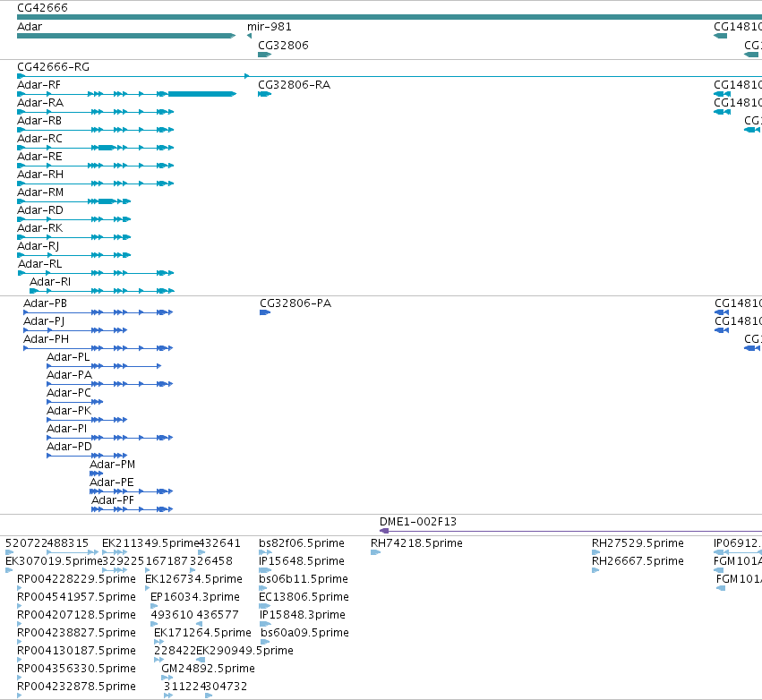
Task: Choose the EC13806.5prime EST label
Action: (304, 597)
